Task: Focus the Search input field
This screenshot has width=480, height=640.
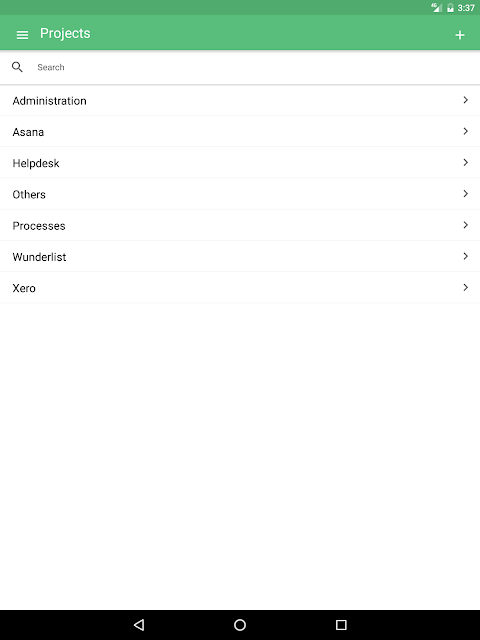Action: click(253, 67)
